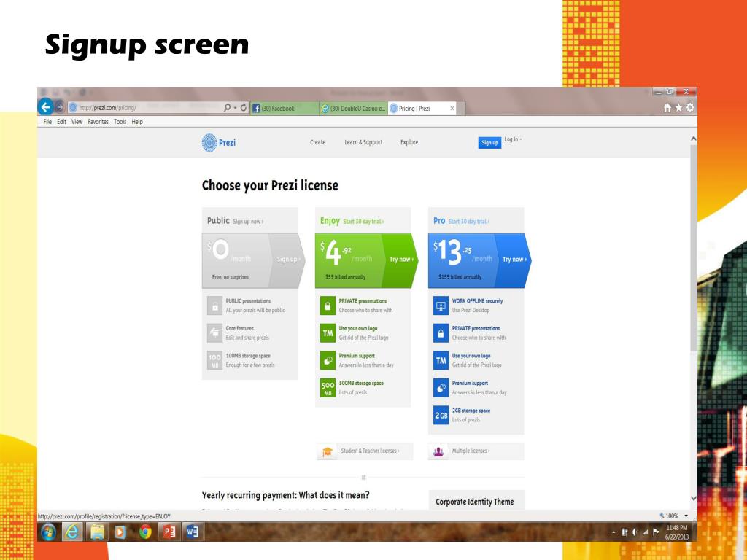Click the refresh page icon

[x=244, y=108]
